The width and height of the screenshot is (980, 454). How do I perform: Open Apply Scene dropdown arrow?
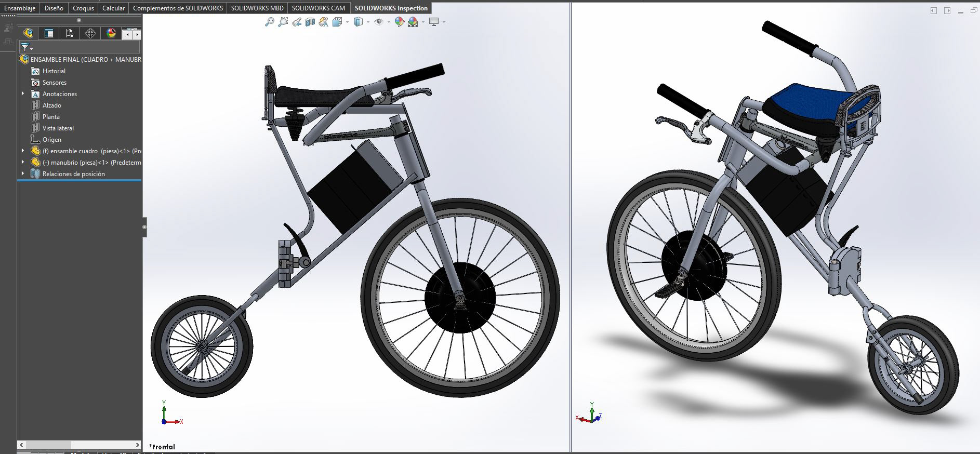coord(423,22)
